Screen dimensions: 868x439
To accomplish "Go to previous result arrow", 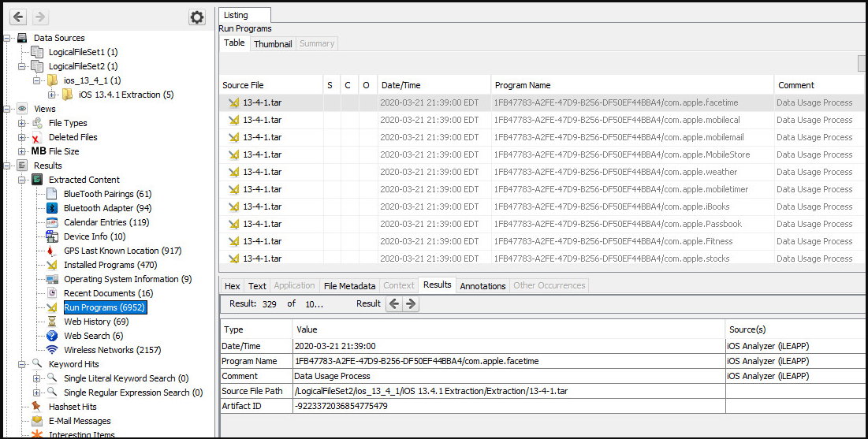I will pos(394,304).
